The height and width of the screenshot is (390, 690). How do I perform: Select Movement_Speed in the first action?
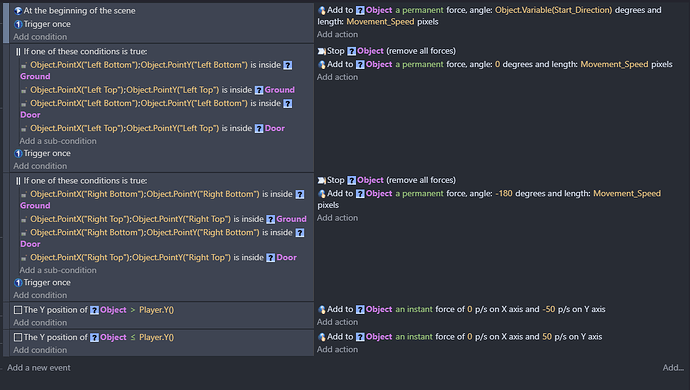[380, 22]
